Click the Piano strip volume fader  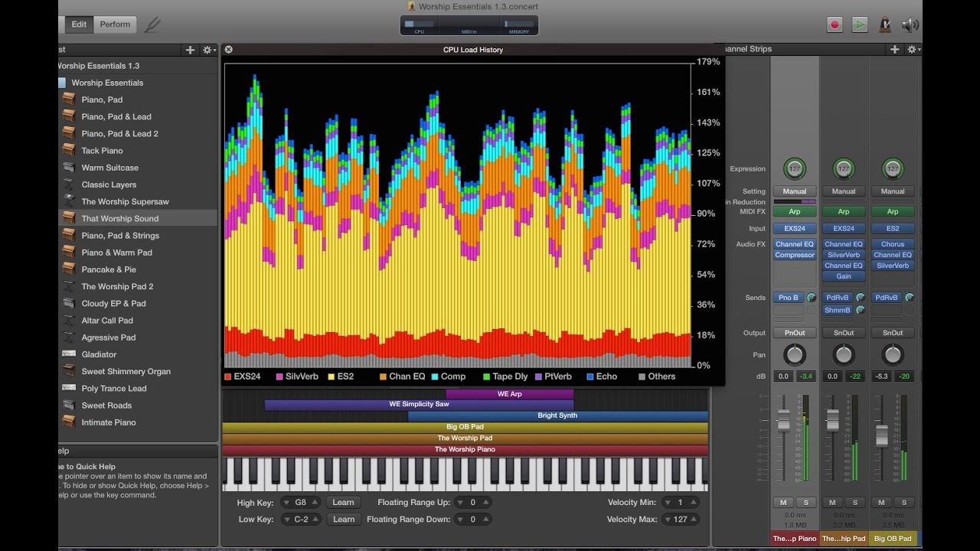783,420
